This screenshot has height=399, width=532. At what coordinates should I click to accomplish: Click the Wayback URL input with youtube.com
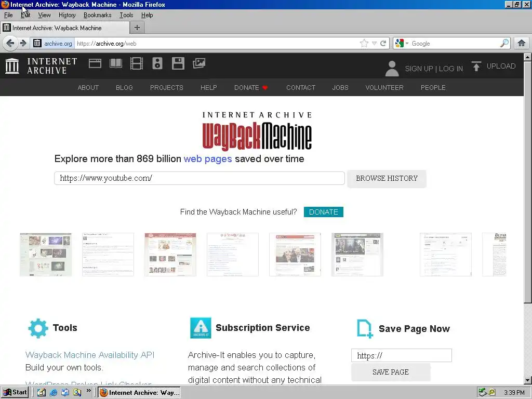click(199, 178)
